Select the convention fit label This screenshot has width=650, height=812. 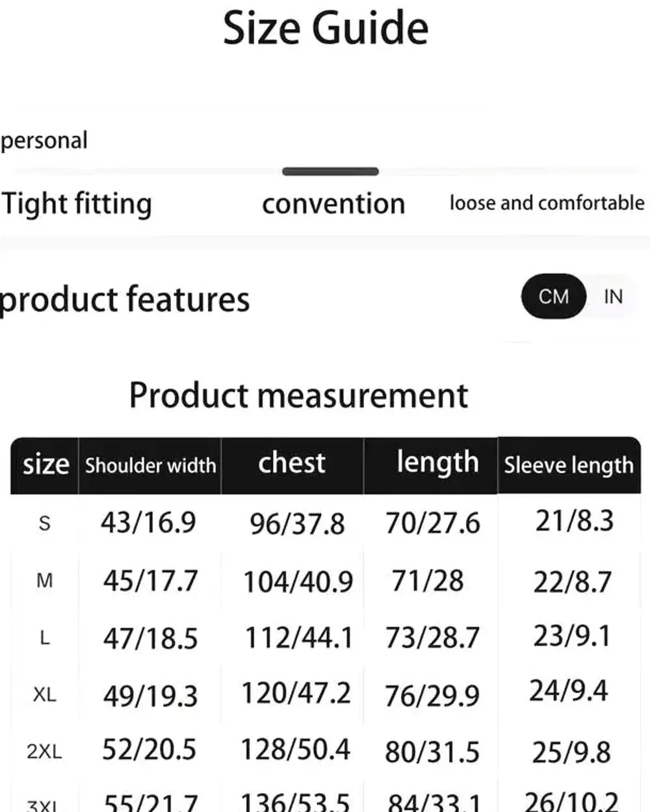pos(333,203)
